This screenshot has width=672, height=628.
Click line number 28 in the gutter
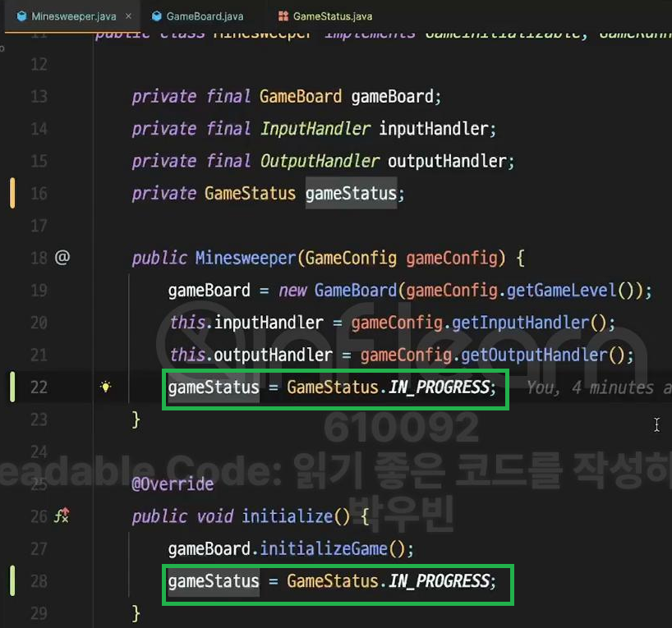point(39,581)
